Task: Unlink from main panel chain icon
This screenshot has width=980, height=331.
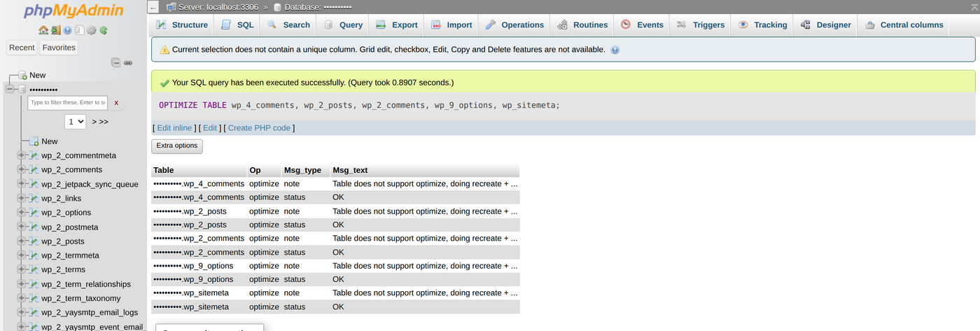Action: (128, 62)
